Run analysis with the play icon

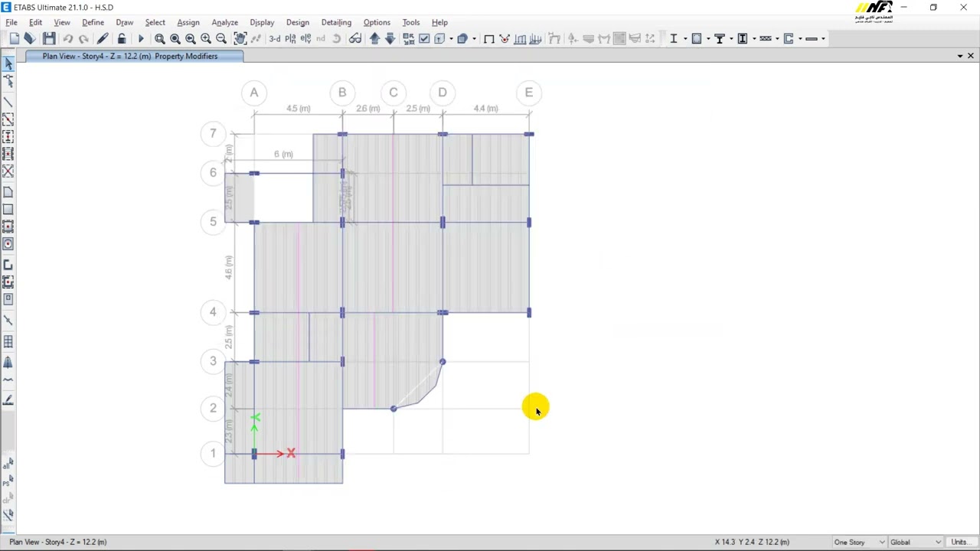[141, 38]
